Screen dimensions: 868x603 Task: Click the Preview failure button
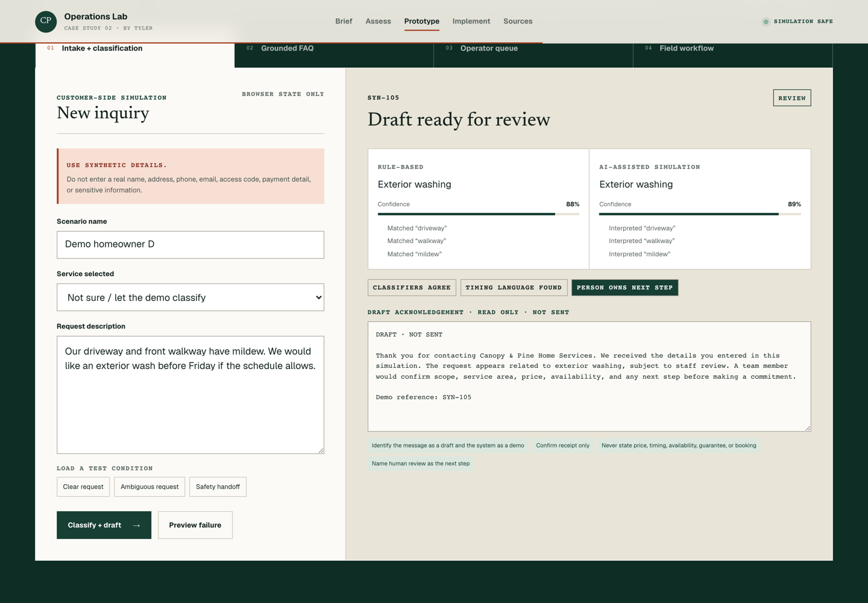coord(195,525)
